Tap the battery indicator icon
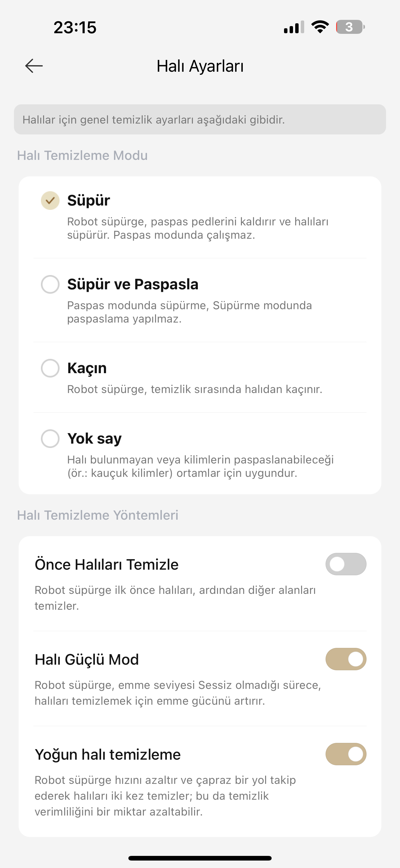400x868 pixels. [x=350, y=27]
